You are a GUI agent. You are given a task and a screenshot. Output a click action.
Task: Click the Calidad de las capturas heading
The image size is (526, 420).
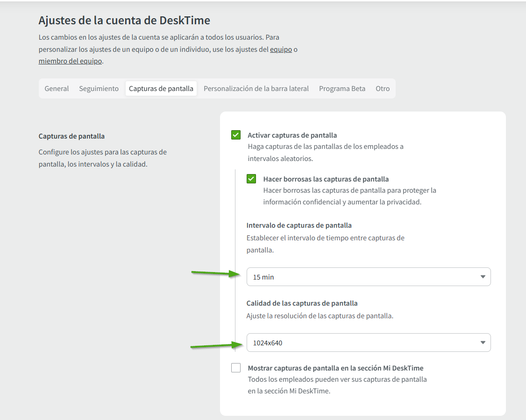click(302, 303)
